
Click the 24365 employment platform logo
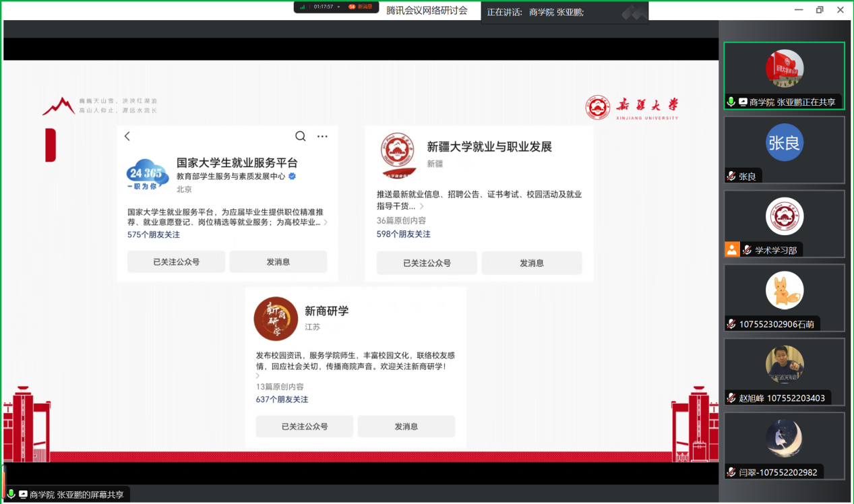(148, 174)
